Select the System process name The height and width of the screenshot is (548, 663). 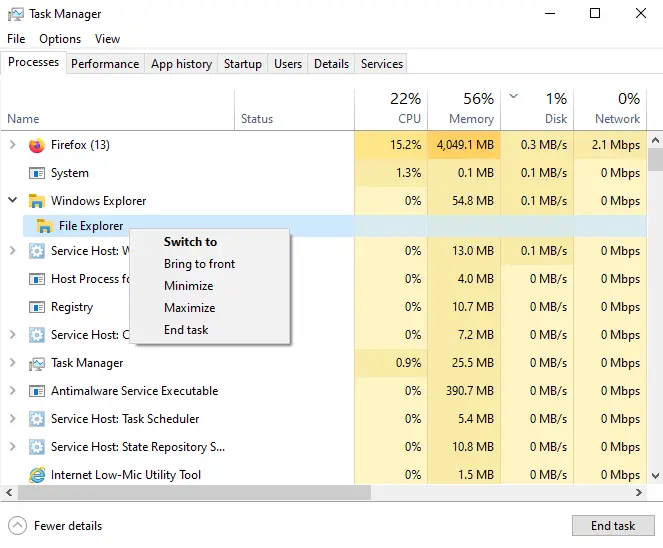tap(70, 173)
